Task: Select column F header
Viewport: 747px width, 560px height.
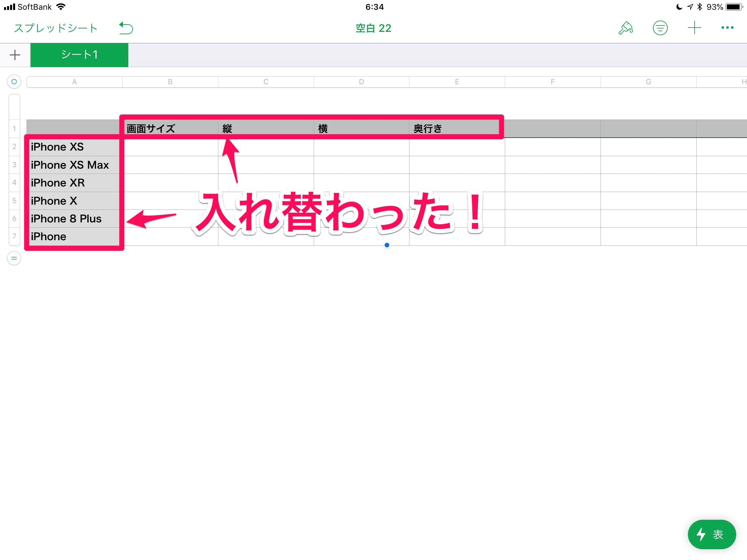Action: (x=553, y=82)
